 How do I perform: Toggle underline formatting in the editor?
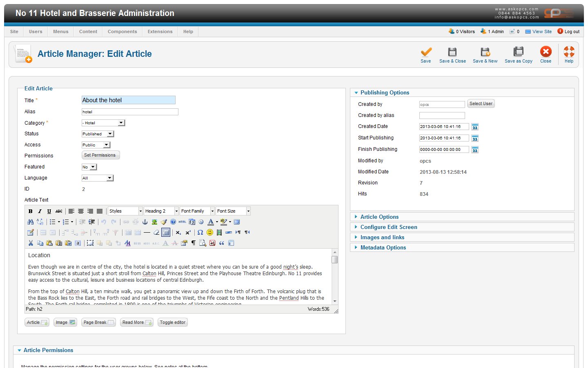[x=49, y=211]
